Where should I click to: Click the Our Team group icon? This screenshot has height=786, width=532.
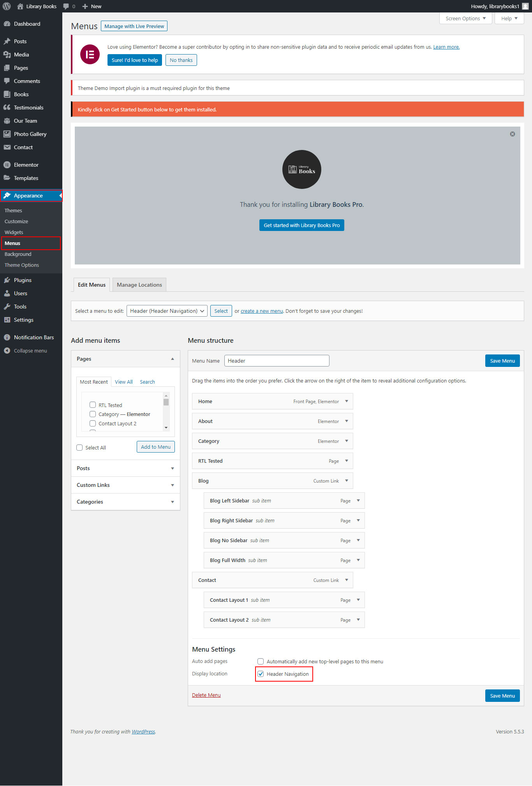pyautogui.click(x=7, y=121)
